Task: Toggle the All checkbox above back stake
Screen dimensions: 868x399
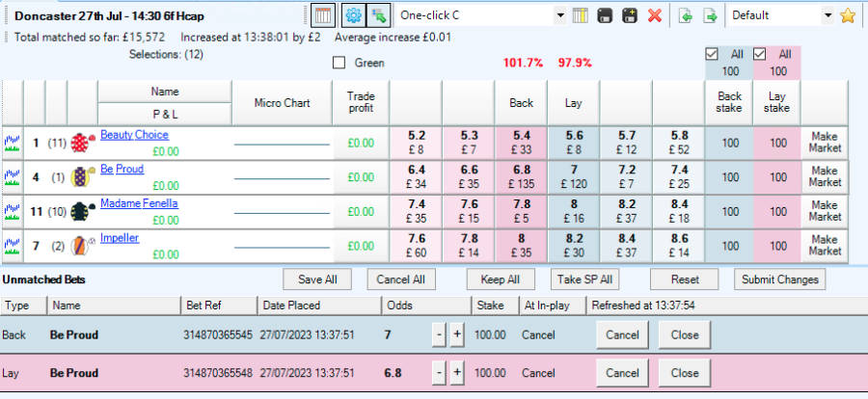Action: [712, 54]
